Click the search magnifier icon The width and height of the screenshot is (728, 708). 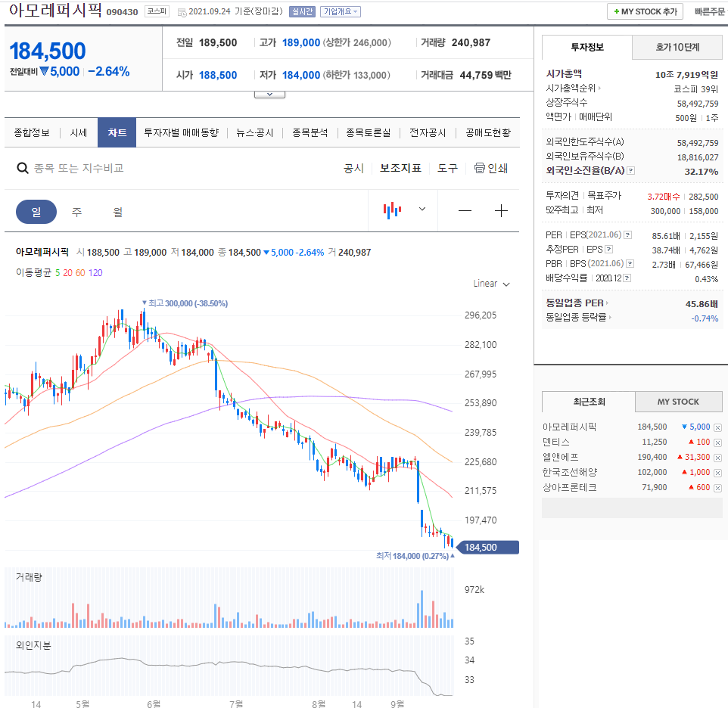22,168
